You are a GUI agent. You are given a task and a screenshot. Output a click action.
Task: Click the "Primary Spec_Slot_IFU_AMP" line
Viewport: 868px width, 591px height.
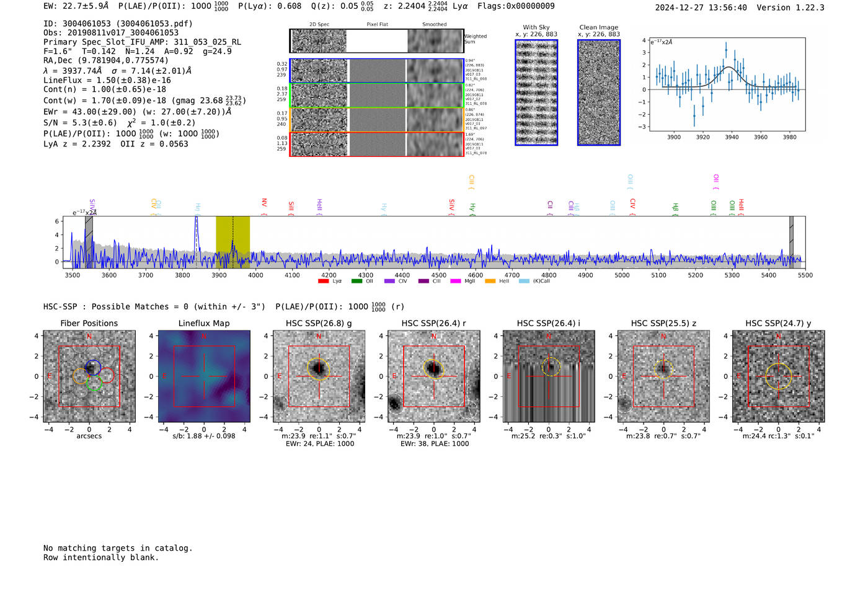[x=142, y=42]
